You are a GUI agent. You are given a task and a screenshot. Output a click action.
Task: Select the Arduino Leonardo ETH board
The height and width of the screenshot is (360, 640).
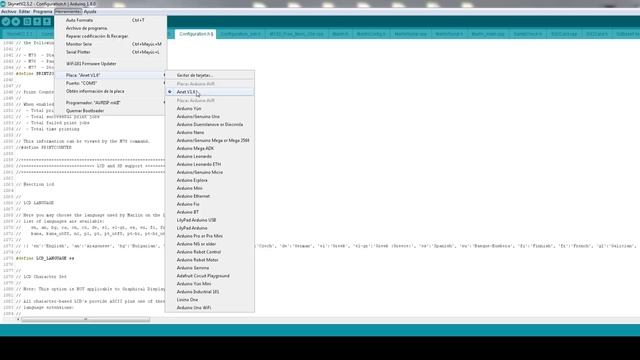tap(210, 164)
